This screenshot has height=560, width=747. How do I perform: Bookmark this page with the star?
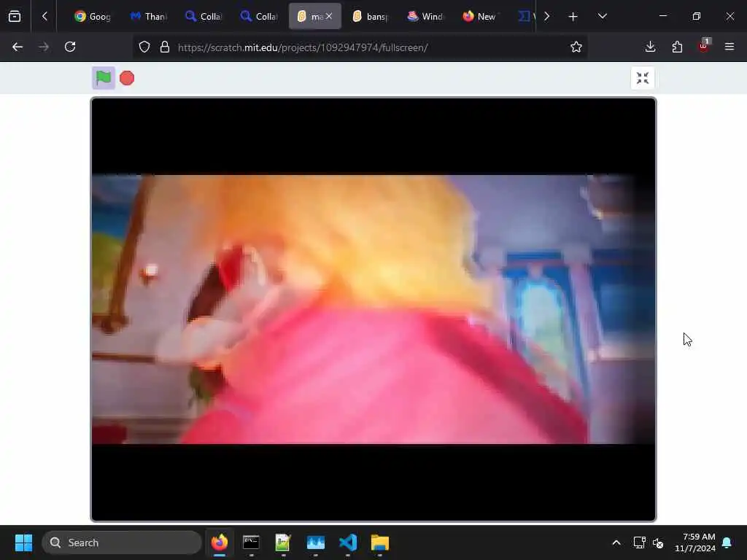[576, 47]
